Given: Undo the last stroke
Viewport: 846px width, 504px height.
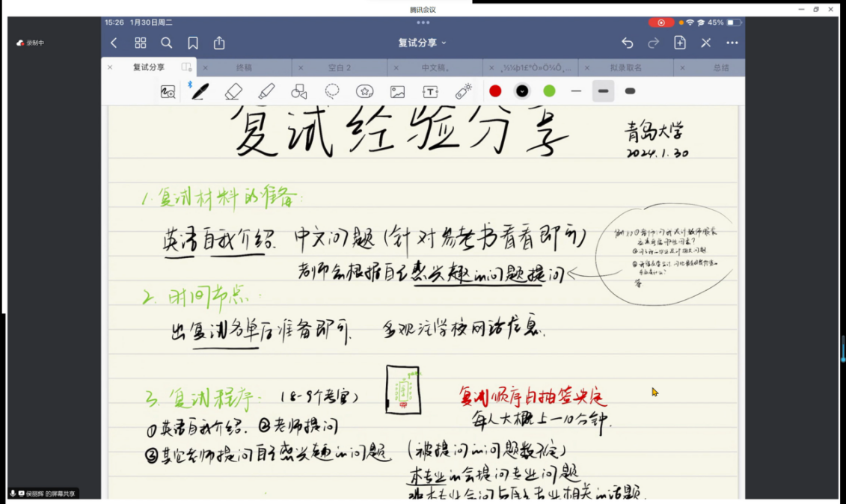Looking at the screenshot, I should [x=628, y=43].
